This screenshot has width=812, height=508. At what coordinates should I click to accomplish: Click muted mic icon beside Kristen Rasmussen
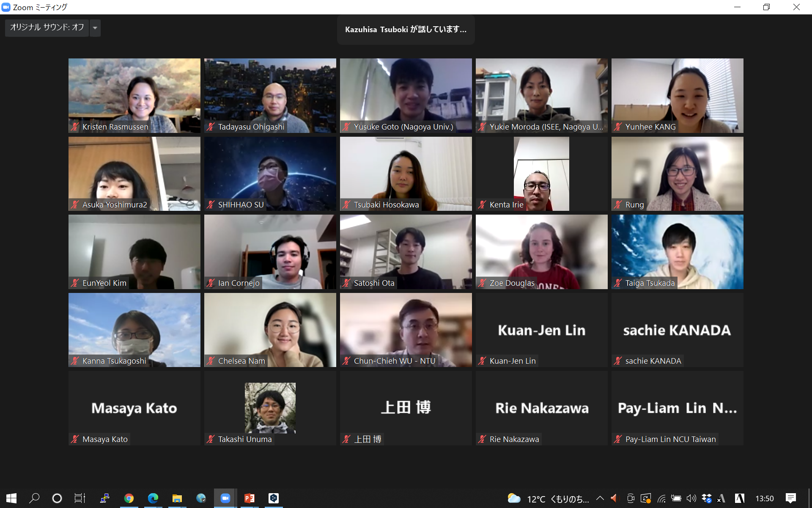click(75, 127)
